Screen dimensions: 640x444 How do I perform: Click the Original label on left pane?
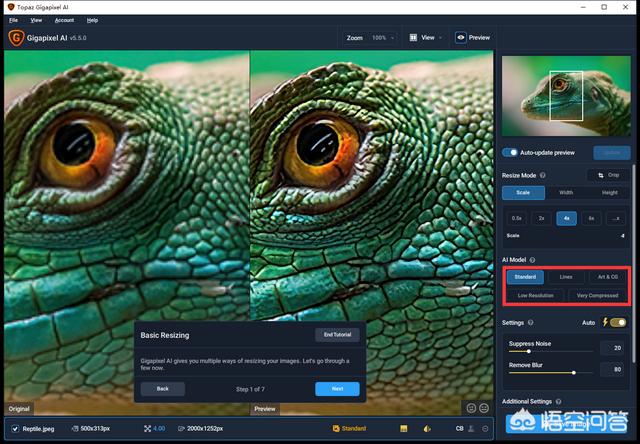tap(19, 409)
